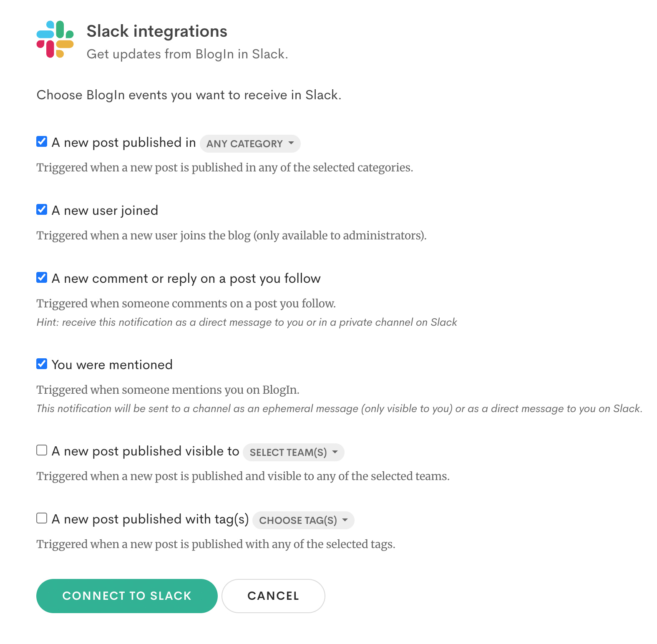
Task: Check the new post with tag(s) box
Action: point(42,518)
